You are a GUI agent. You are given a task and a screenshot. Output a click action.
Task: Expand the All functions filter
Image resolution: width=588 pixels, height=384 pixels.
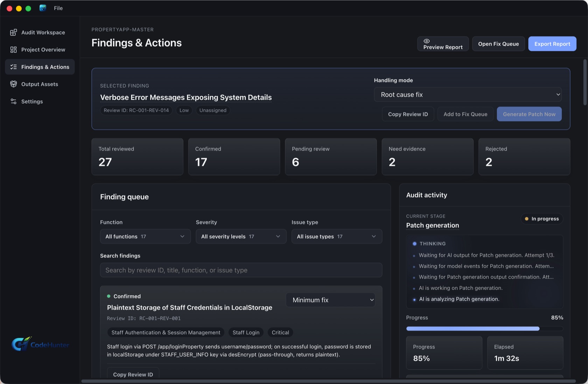(145, 236)
